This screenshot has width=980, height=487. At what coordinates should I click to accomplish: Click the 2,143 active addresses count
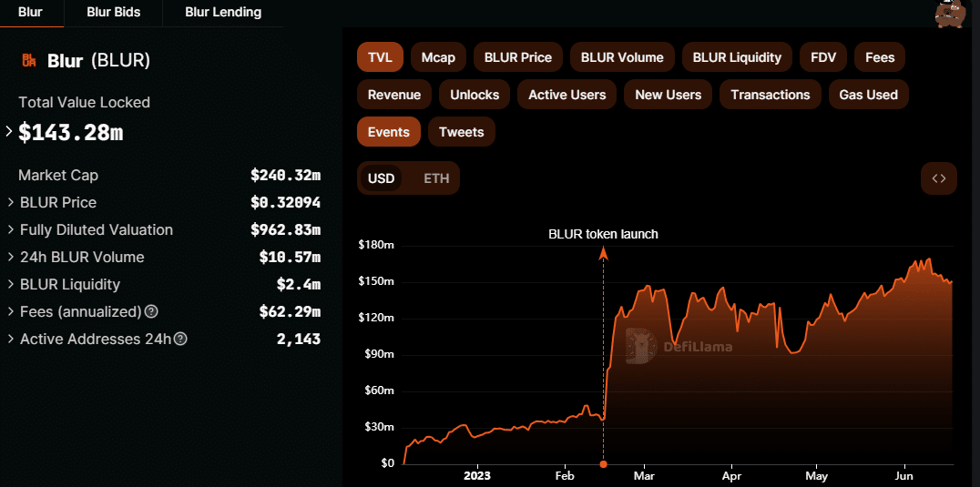coord(299,339)
